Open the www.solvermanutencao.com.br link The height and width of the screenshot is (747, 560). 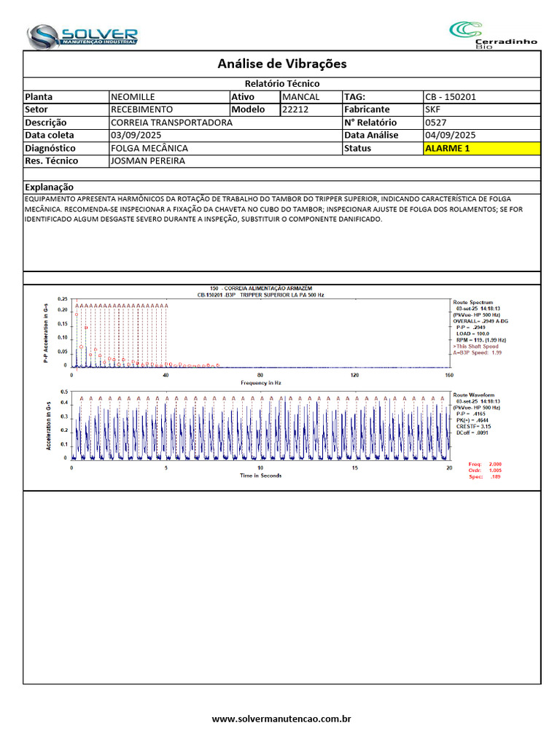[281, 719]
